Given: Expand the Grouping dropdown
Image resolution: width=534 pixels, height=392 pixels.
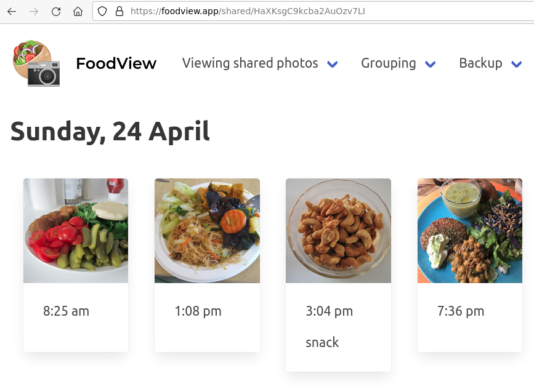Looking at the screenshot, I should [x=431, y=63].
